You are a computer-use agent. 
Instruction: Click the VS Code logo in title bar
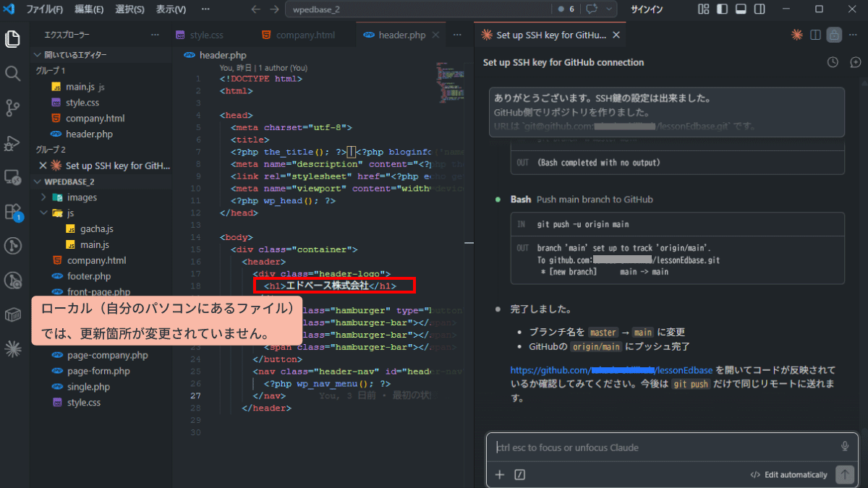point(9,9)
